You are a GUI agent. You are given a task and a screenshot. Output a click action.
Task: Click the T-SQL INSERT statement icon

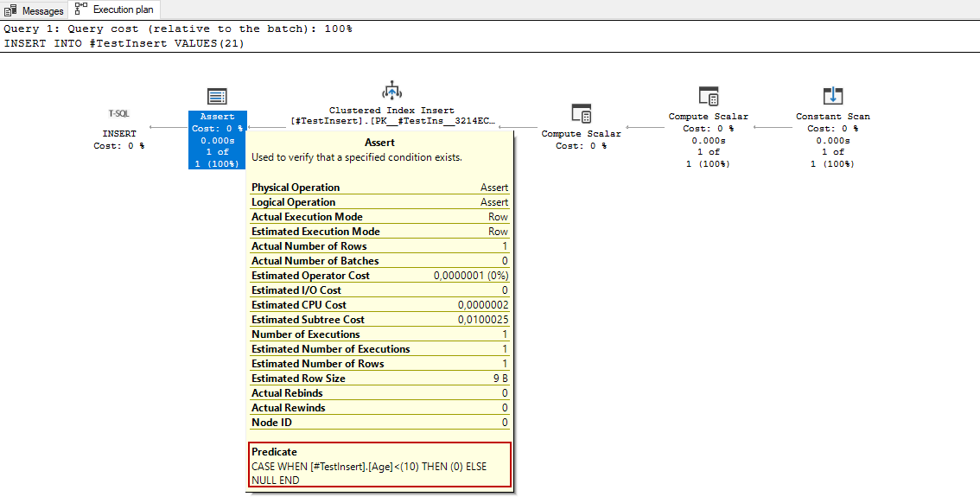pyautogui.click(x=118, y=114)
